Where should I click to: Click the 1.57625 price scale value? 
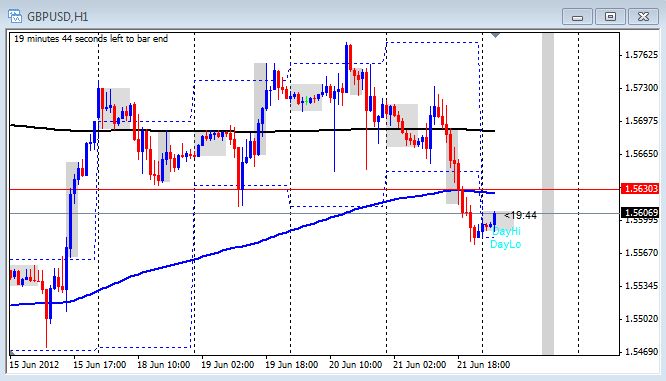(641, 55)
